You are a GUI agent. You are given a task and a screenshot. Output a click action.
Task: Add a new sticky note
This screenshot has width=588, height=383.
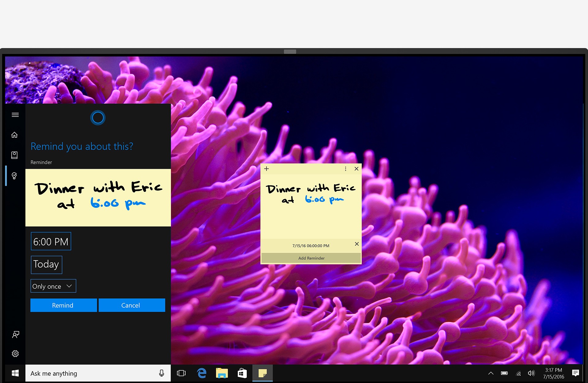[266, 169]
